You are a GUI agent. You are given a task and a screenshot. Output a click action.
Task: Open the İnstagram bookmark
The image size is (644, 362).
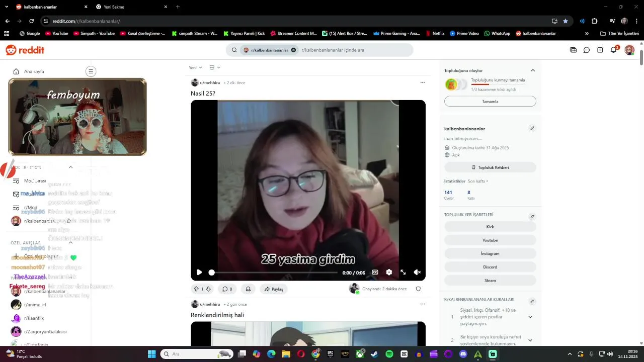tap(490, 254)
